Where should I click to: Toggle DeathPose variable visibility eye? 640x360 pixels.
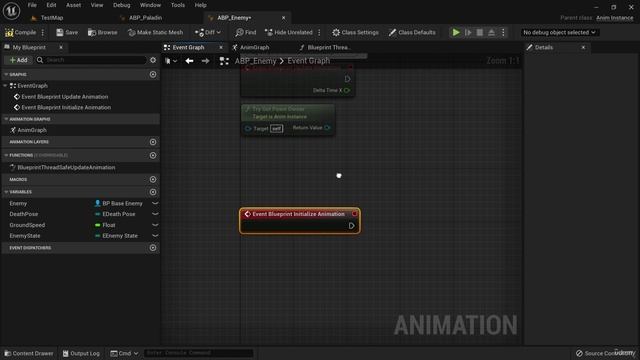155,214
